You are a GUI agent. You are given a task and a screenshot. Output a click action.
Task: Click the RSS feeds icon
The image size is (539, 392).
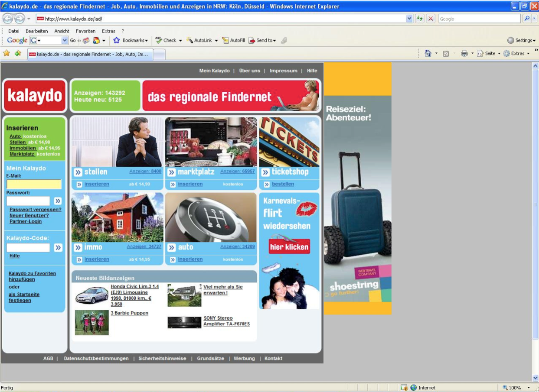click(x=446, y=53)
